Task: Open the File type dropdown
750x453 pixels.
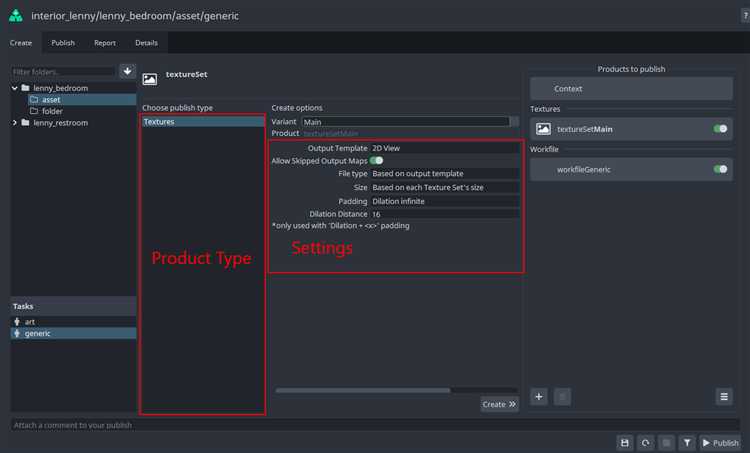Action: point(445,174)
